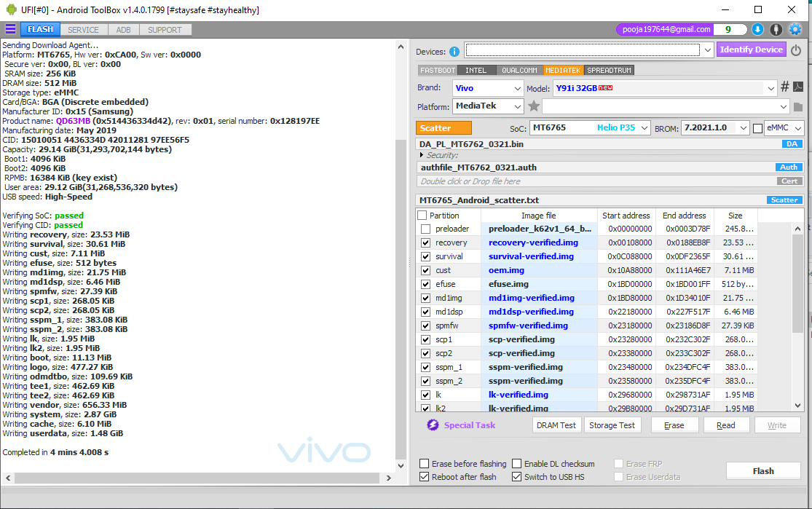Toggle Switch to USB HS checkbox
This screenshot has height=509, width=812.
click(517, 477)
